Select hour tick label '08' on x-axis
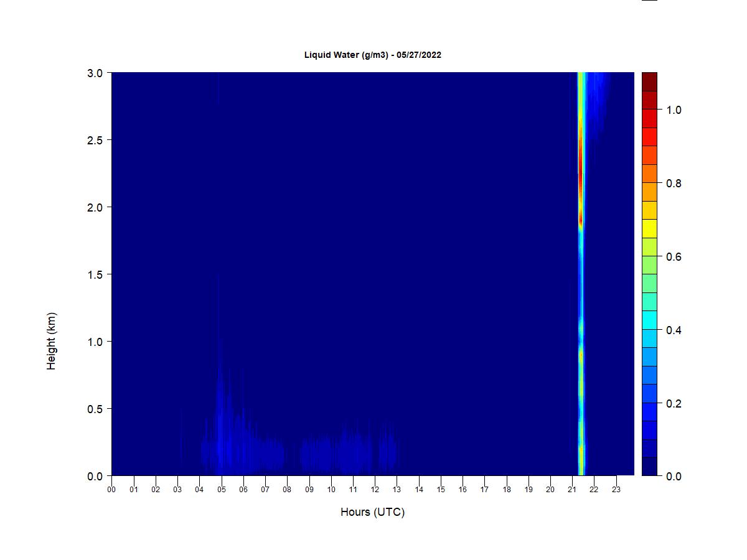The width and height of the screenshot is (747, 560). coord(287,490)
